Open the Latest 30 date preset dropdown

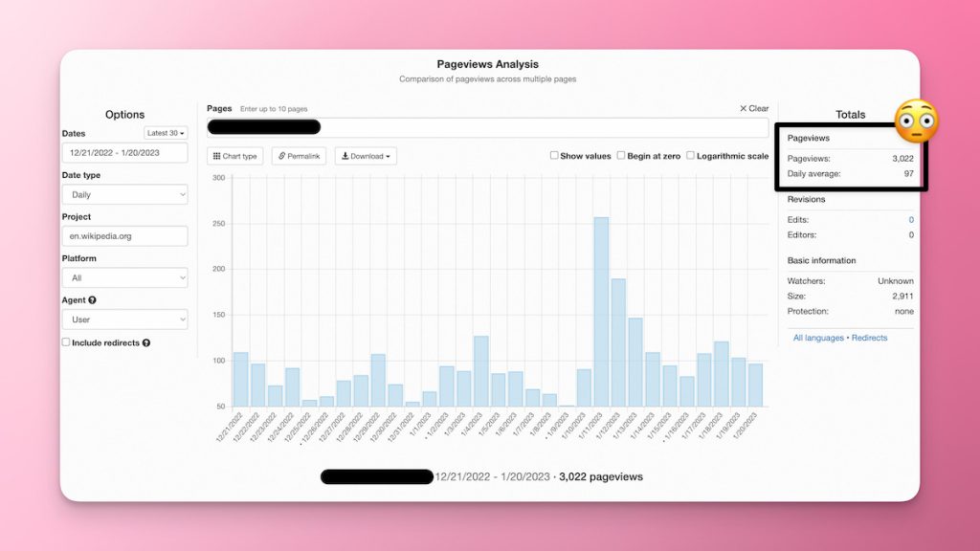tap(166, 133)
